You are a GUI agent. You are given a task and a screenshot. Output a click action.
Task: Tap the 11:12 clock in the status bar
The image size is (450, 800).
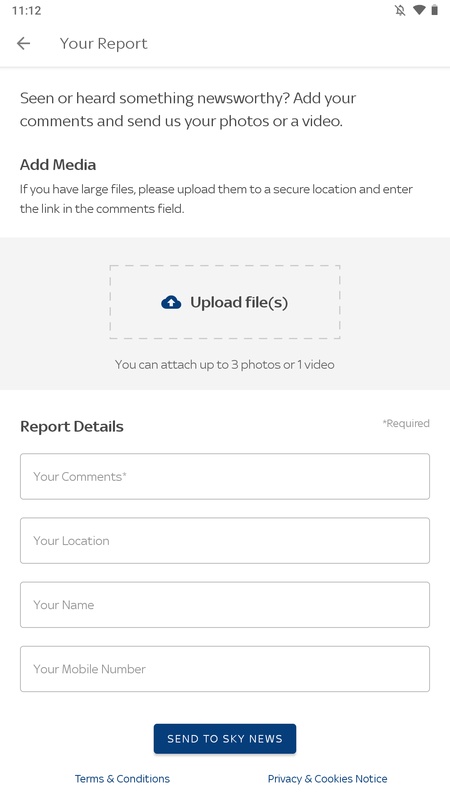[27, 11]
